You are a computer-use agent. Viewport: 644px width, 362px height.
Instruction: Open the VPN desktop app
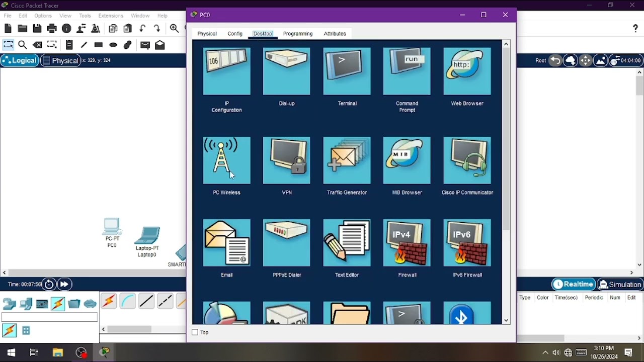pos(287,160)
